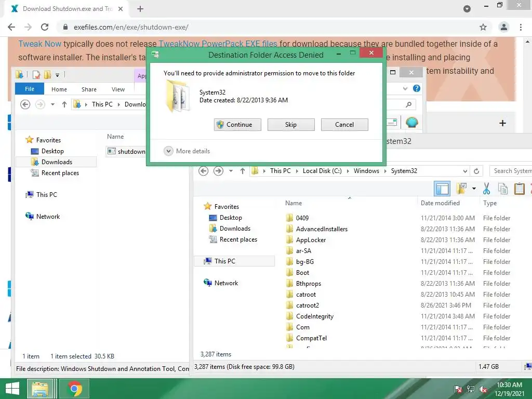The height and width of the screenshot is (399, 532).
Task: Select Desktop under Favorites in the Downloads window
Action: 47,151
